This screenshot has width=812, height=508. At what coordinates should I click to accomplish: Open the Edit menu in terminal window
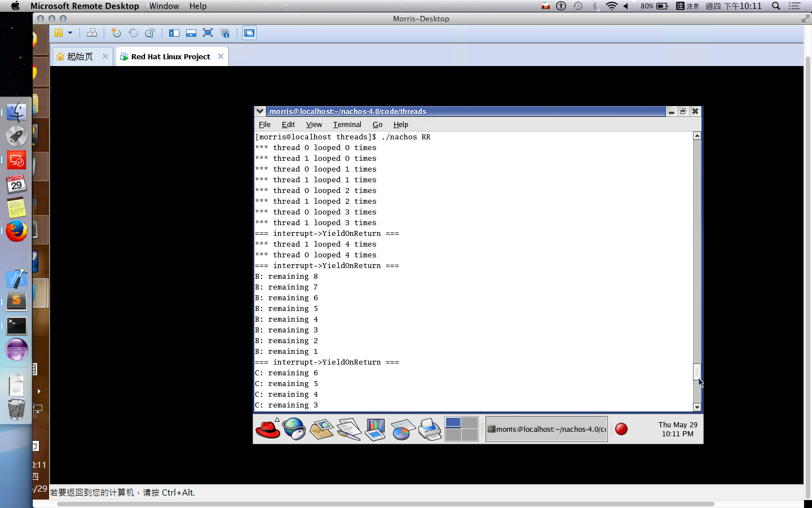click(288, 125)
